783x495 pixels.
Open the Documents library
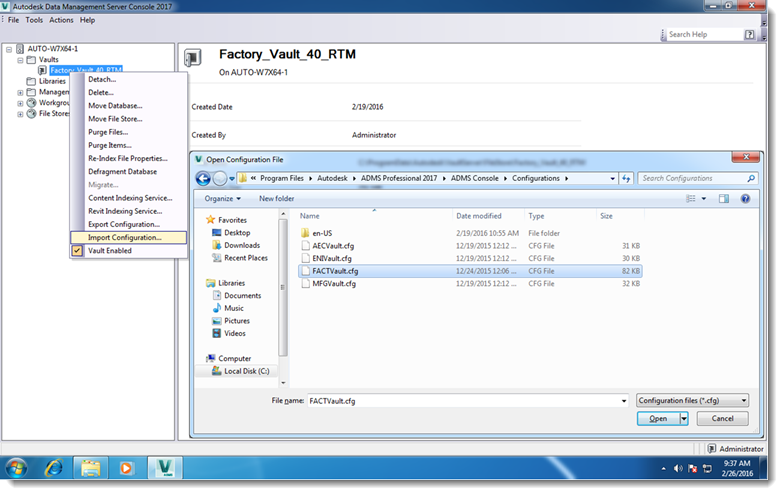(242, 296)
